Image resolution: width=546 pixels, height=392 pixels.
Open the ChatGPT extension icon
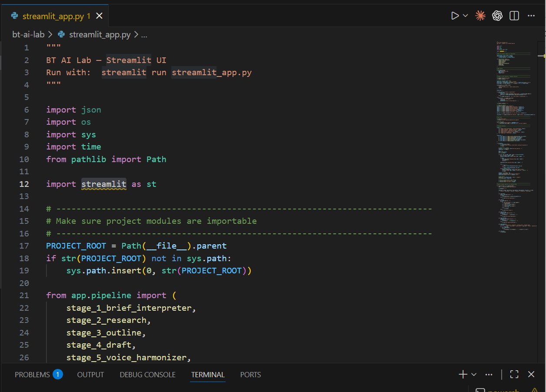(497, 15)
